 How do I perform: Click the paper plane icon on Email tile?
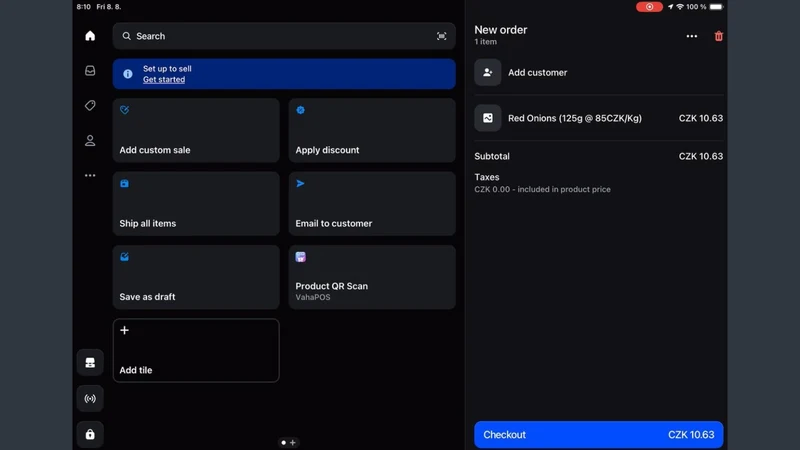pos(301,183)
